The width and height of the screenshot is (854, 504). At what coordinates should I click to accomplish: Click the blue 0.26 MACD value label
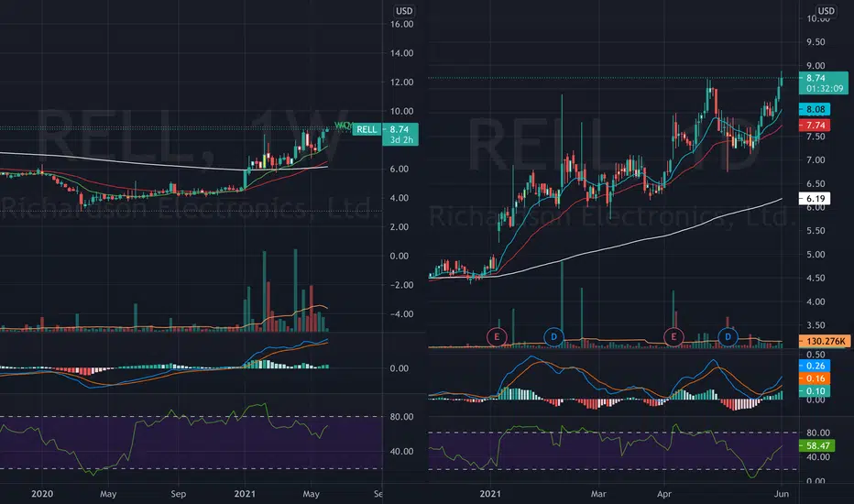pos(815,366)
